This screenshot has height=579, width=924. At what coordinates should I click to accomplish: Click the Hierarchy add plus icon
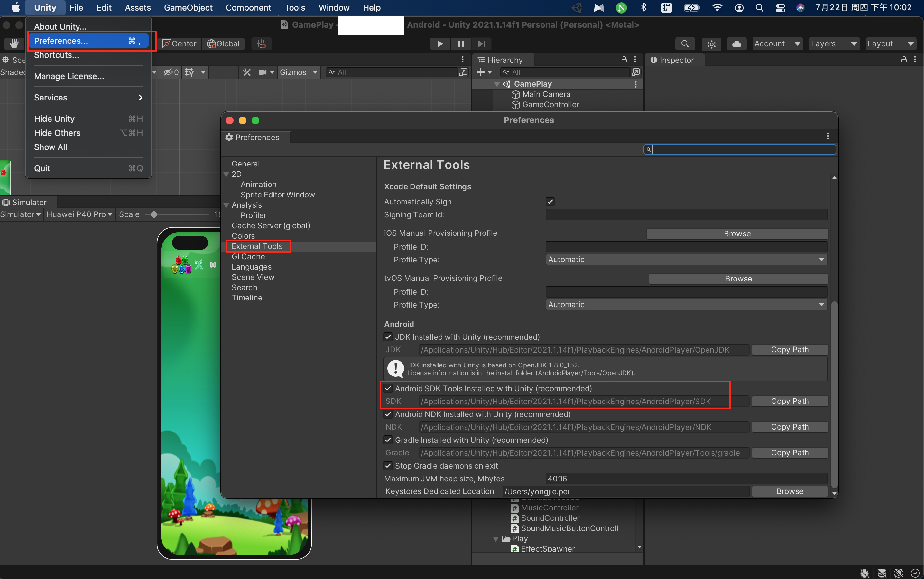click(481, 72)
